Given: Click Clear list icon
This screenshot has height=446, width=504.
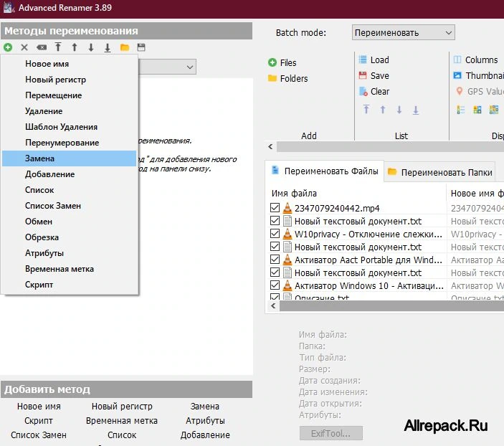Looking at the screenshot, I should [374, 91].
